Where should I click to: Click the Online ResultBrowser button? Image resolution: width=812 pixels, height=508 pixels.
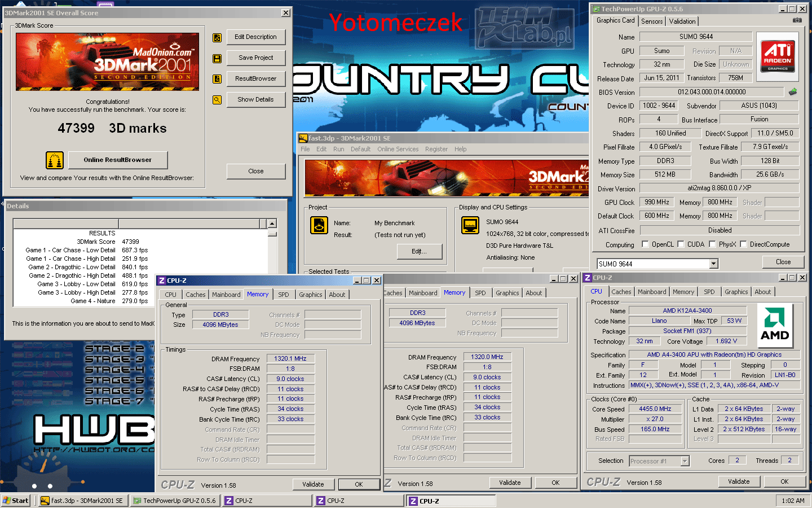point(118,160)
